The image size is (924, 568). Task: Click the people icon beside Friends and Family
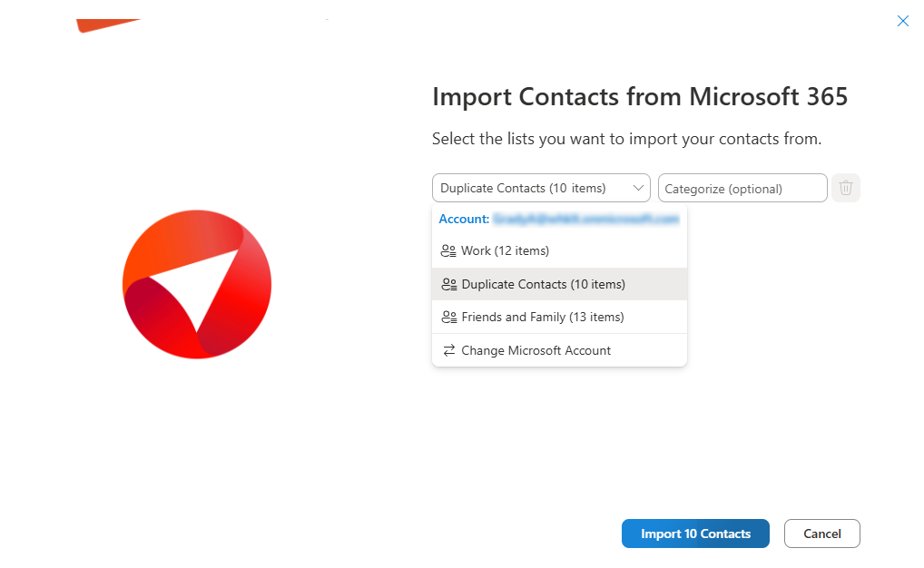tap(448, 318)
